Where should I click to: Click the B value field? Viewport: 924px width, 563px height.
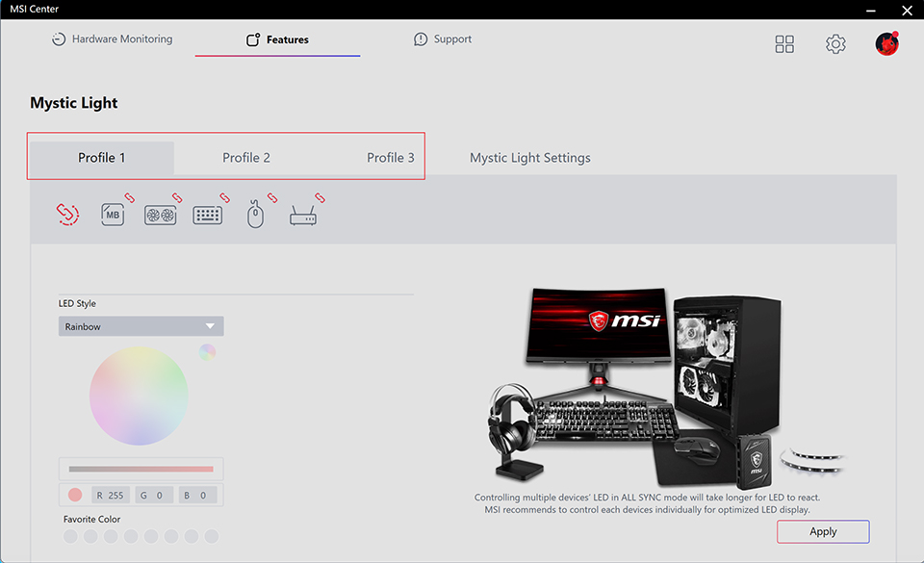coord(197,496)
